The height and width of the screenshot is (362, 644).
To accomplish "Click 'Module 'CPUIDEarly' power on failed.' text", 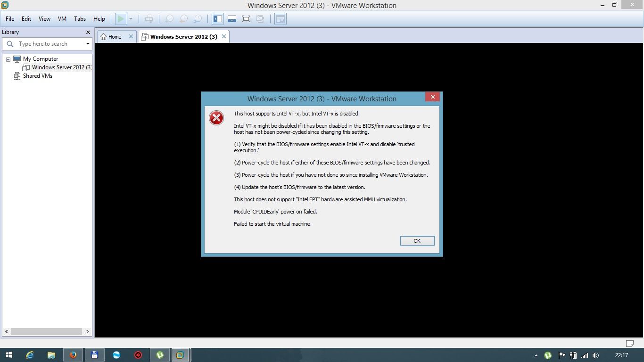I will pyautogui.click(x=275, y=212).
